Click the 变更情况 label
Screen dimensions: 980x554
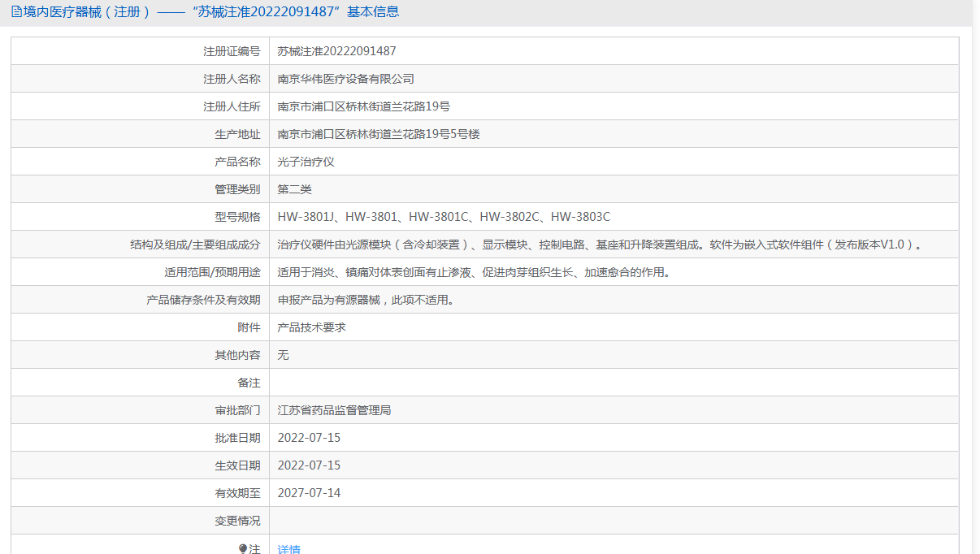(237, 521)
